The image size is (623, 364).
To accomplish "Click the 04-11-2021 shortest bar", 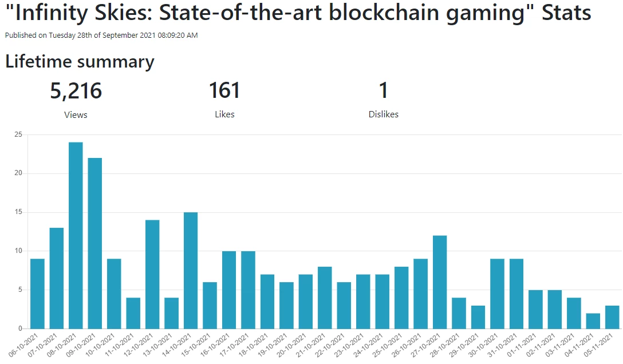I will pyautogui.click(x=593, y=321).
